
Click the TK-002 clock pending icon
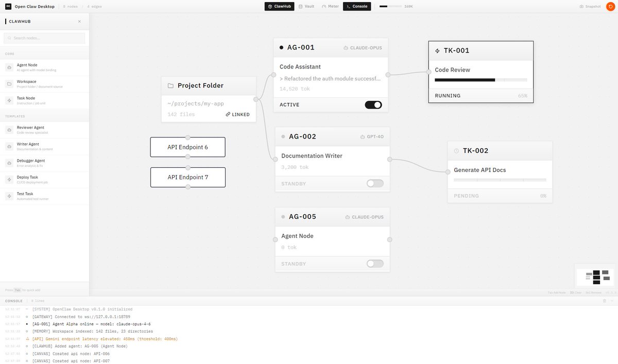[456, 151]
